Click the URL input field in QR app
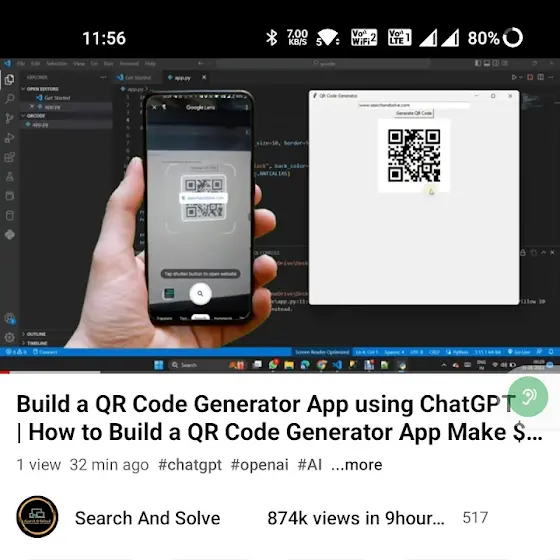 point(414,105)
